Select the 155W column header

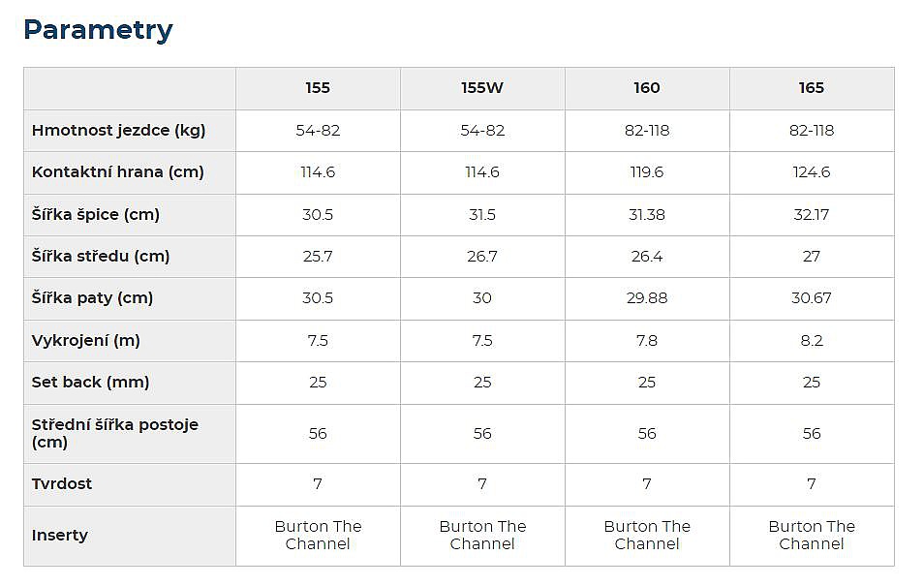tap(482, 88)
